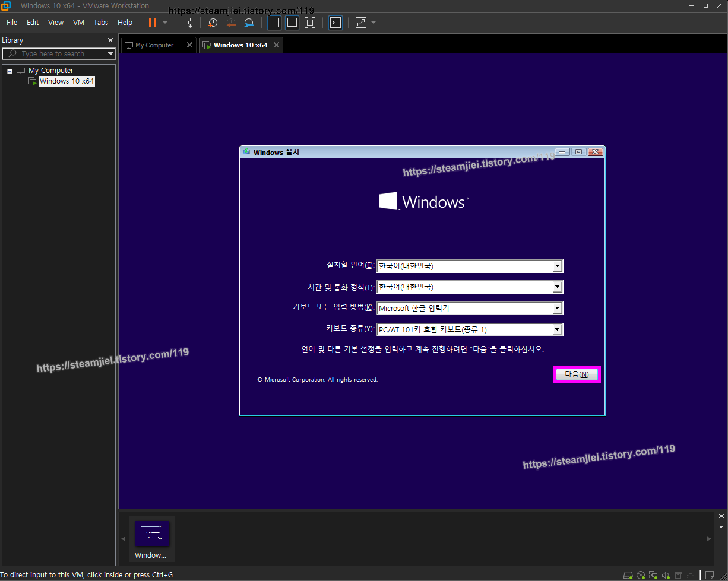
Task: Click the printer status icon
Action: click(678, 575)
